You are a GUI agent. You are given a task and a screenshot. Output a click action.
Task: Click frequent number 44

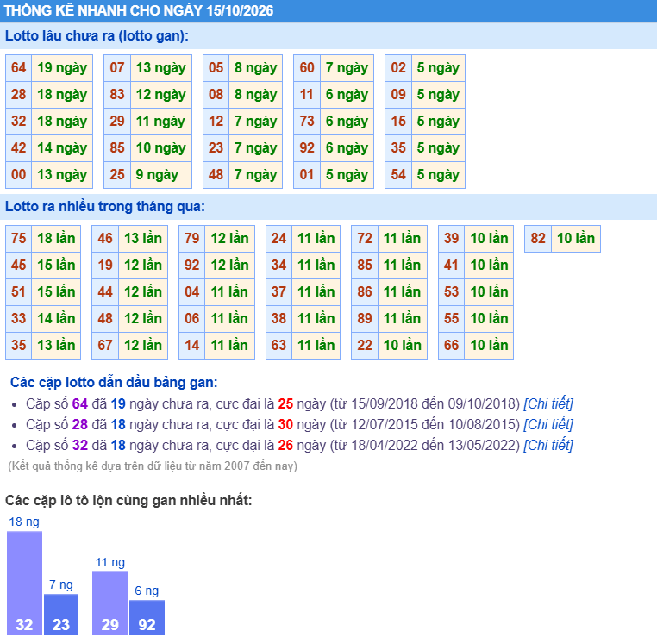(x=105, y=292)
